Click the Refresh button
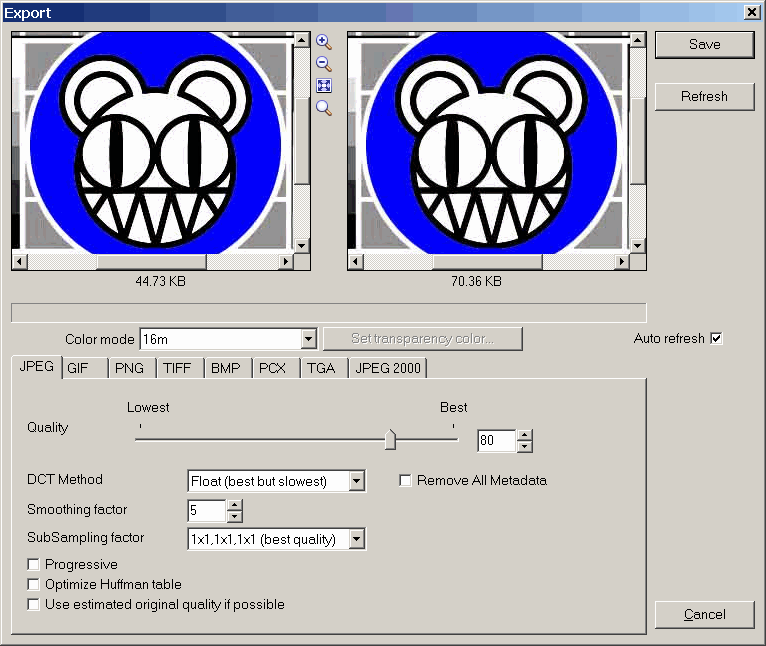 pos(704,96)
